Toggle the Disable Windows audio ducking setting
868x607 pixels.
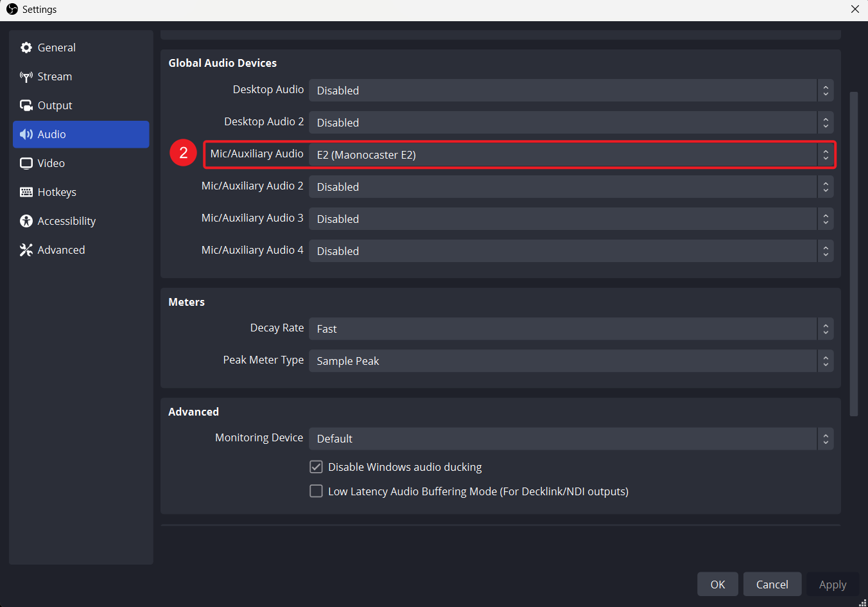click(316, 466)
